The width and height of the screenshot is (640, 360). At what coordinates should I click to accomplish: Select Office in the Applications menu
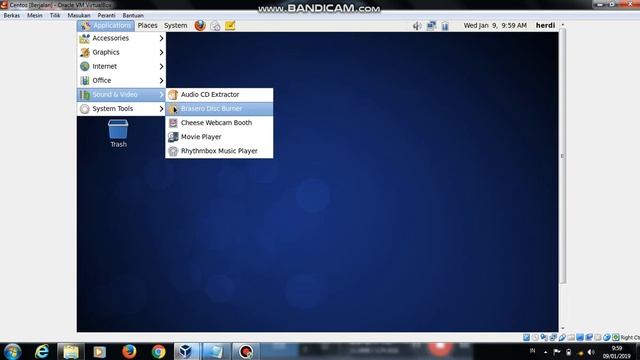(x=121, y=80)
